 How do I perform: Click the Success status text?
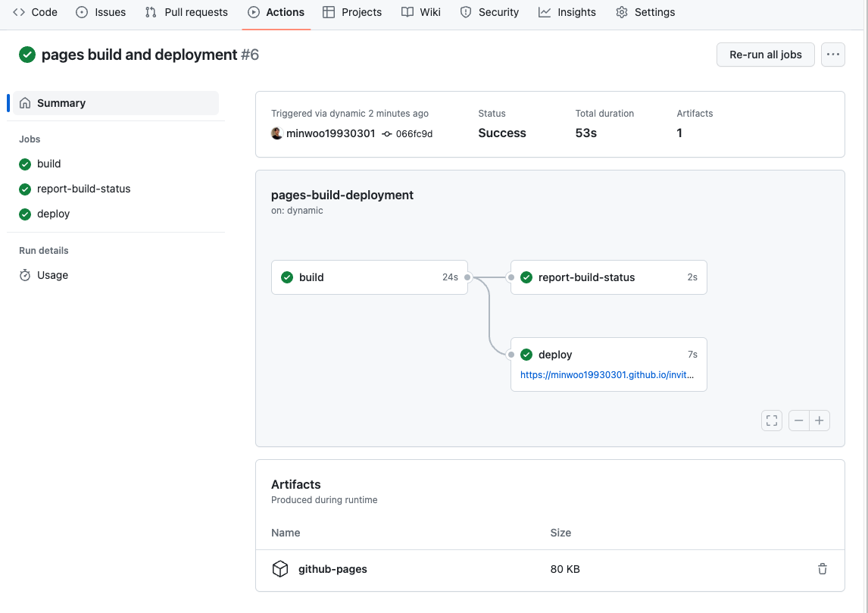502,133
